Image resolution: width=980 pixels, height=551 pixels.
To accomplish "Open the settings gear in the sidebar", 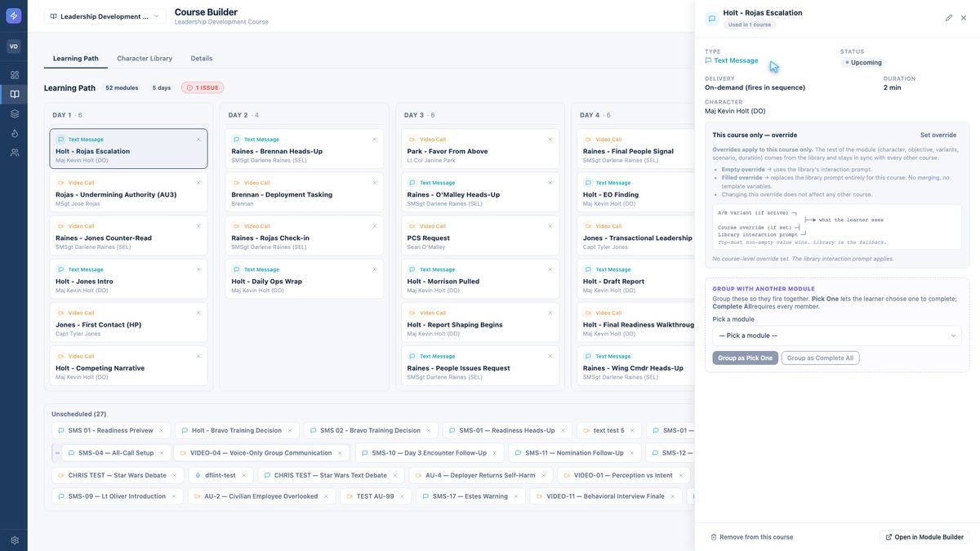I will (x=14, y=540).
